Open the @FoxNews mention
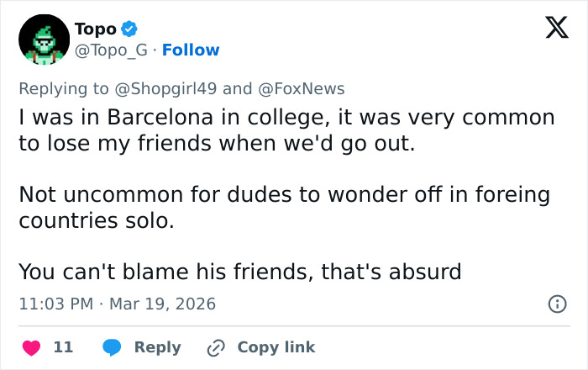Image resolution: width=588 pixels, height=370 pixels. pyautogui.click(x=301, y=88)
